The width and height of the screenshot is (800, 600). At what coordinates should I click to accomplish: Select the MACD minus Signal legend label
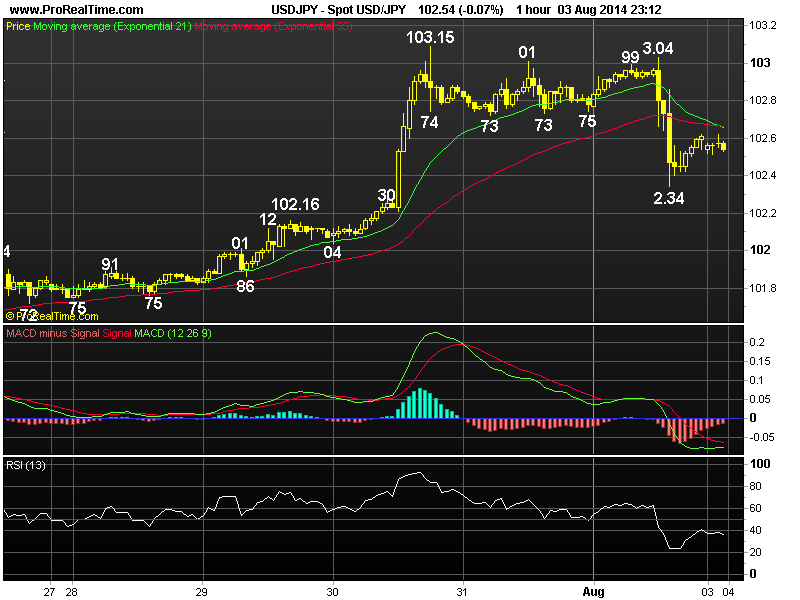[53, 334]
